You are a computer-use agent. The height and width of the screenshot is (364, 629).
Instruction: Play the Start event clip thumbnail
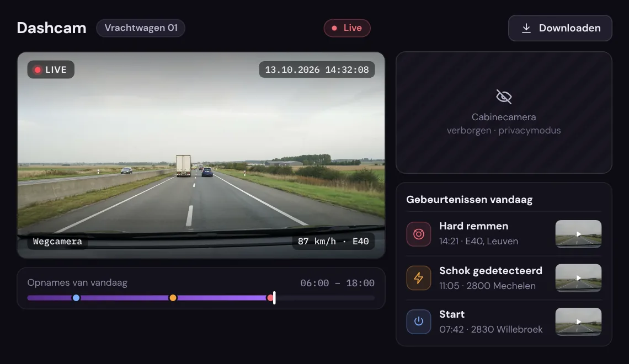578,322
